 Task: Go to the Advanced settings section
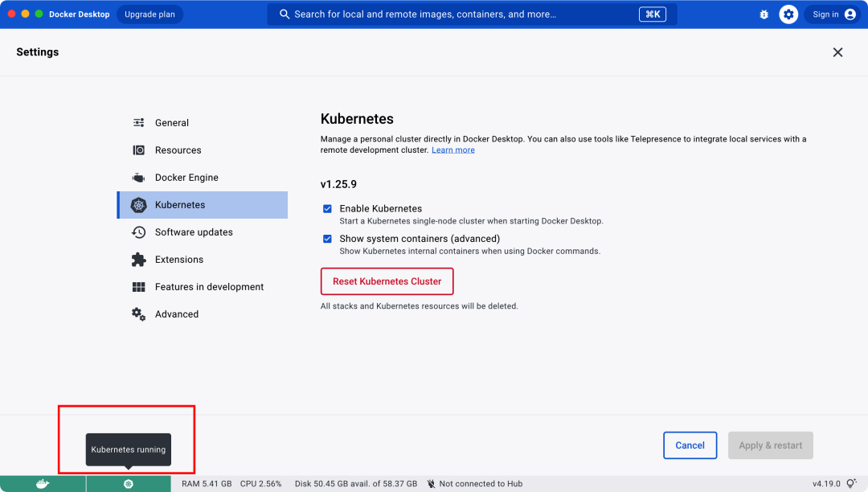(177, 314)
